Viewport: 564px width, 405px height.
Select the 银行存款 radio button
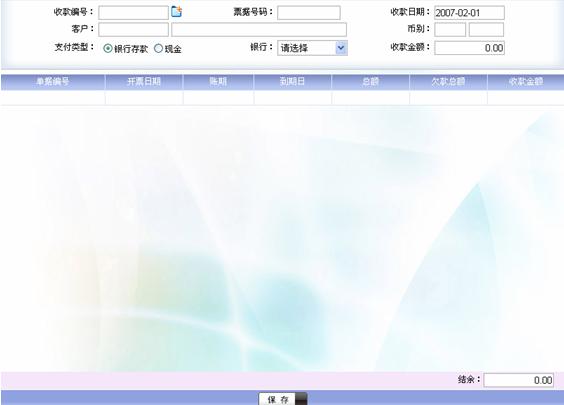coord(108,48)
